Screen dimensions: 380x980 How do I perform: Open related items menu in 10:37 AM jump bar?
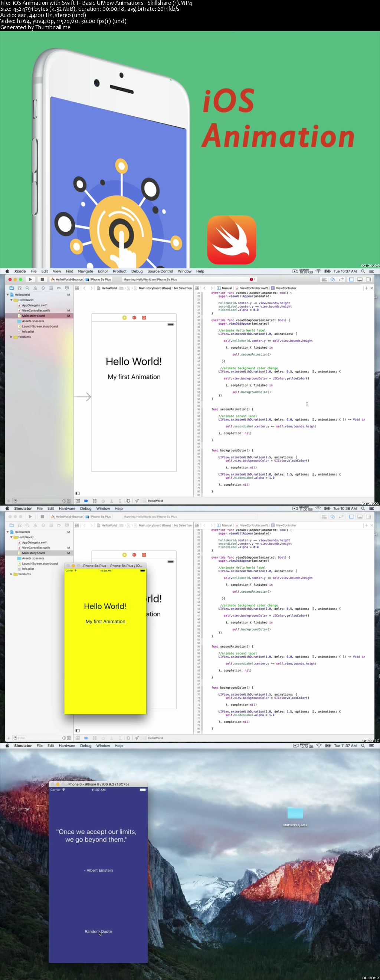coord(77,288)
